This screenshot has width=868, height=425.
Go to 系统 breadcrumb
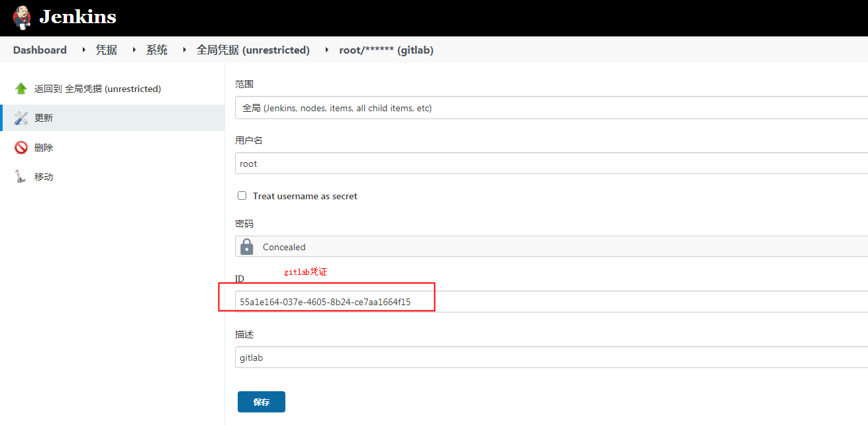157,50
